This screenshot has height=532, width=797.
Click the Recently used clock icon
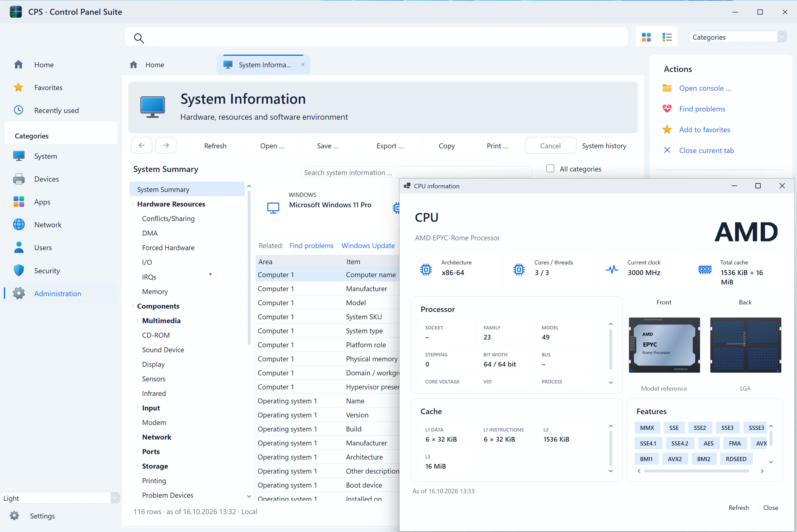18,110
